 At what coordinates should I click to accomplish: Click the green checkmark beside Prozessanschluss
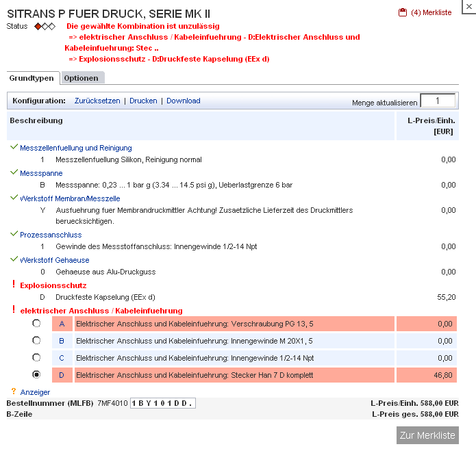tap(14, 234)
